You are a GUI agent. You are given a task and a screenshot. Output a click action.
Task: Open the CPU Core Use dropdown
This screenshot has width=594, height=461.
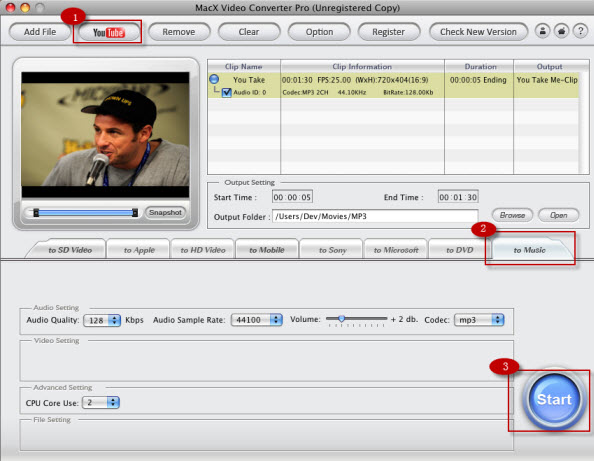coord(101,402)
